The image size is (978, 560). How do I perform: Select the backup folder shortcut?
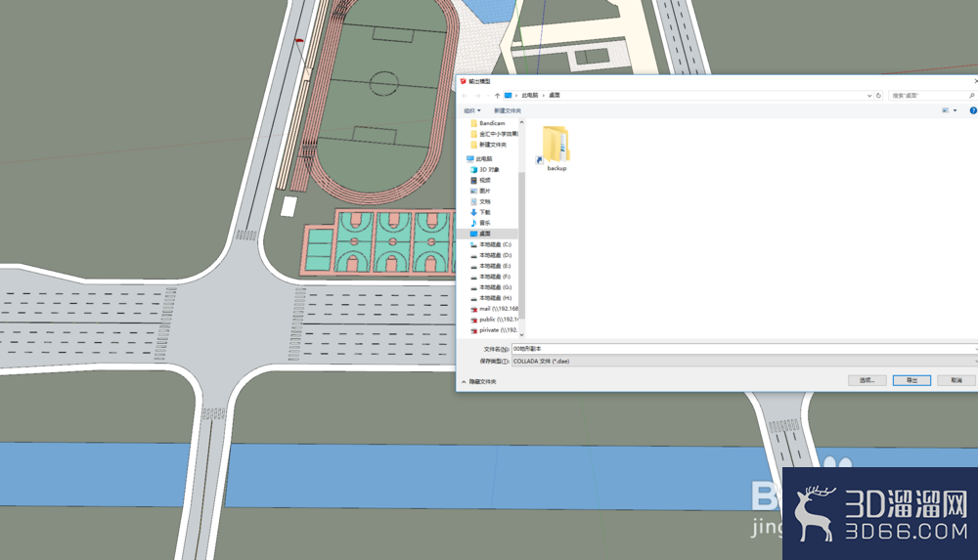(556, 149)
